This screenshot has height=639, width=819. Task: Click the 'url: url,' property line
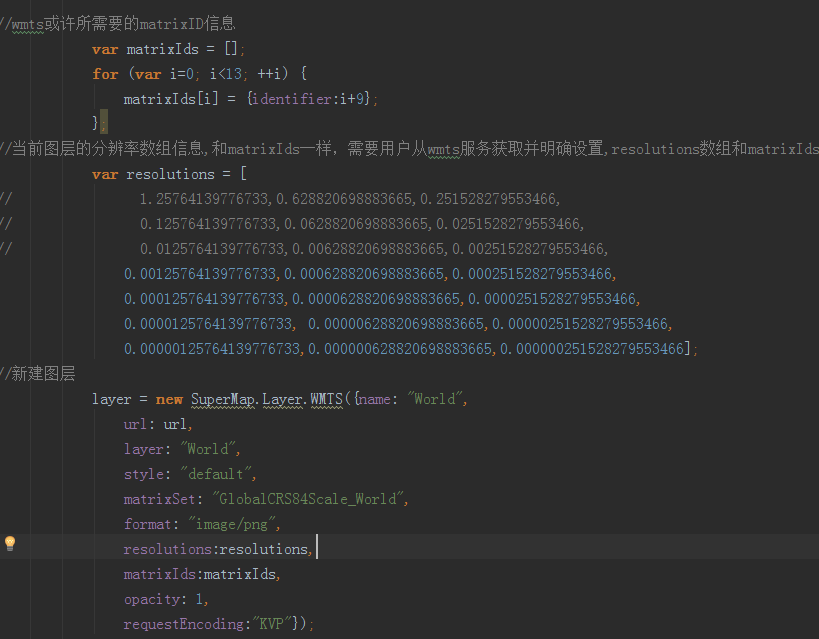158,424
